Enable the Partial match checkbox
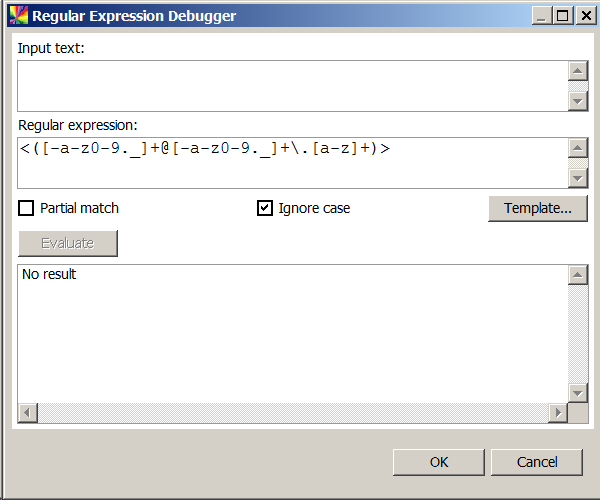600x500 pixels. pyautogui.click(x=26, y=208)
